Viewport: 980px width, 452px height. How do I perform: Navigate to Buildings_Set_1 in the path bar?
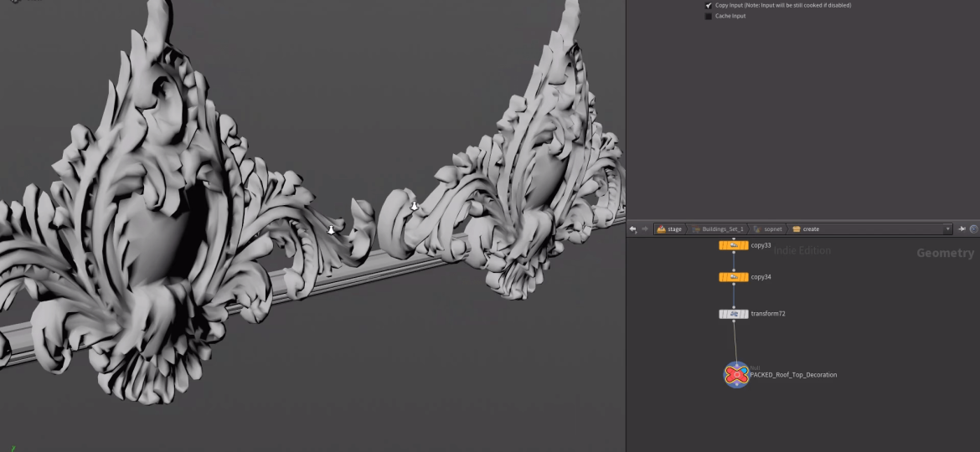(718, 229)
